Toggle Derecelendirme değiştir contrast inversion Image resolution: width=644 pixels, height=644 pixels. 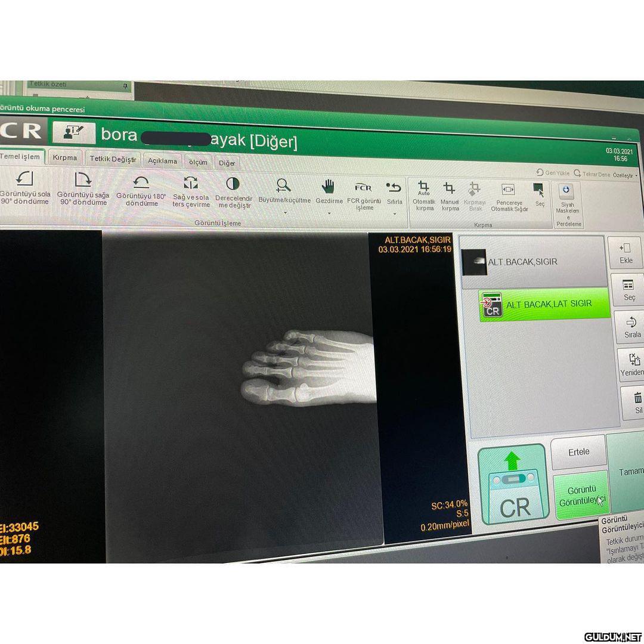(x=233, y=184)
